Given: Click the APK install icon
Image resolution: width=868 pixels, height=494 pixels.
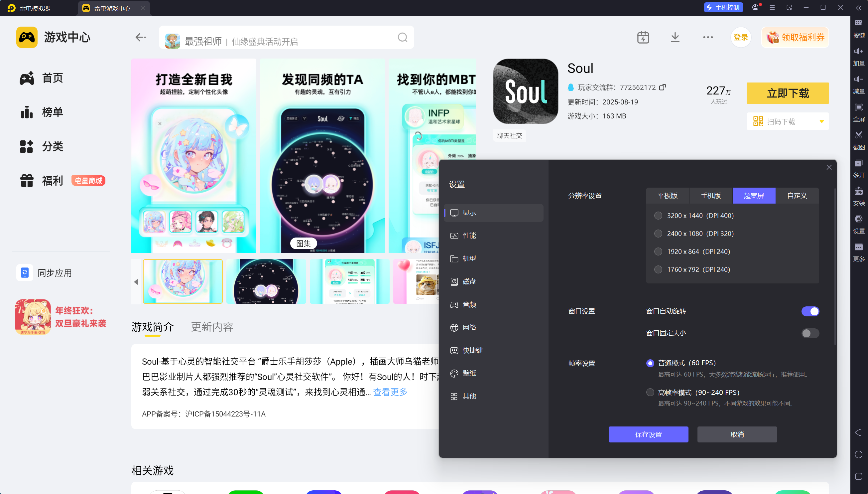Looking at the screenshot, I should pos(858,191).
